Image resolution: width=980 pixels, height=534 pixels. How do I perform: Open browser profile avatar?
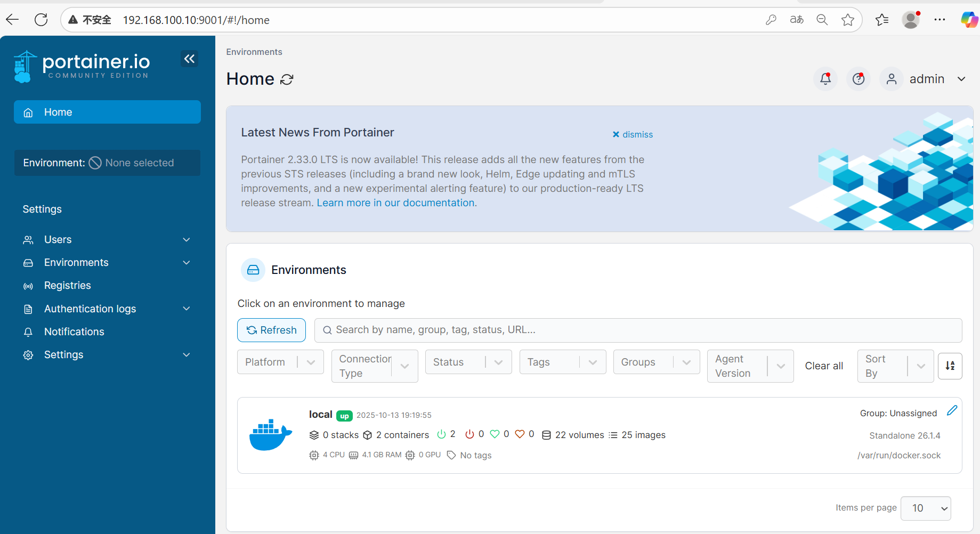tap(911, 20)
